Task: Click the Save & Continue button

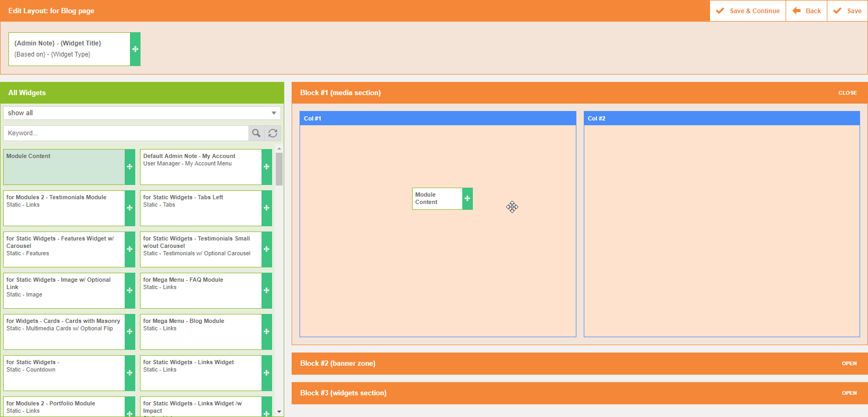Action: (748, 11)
